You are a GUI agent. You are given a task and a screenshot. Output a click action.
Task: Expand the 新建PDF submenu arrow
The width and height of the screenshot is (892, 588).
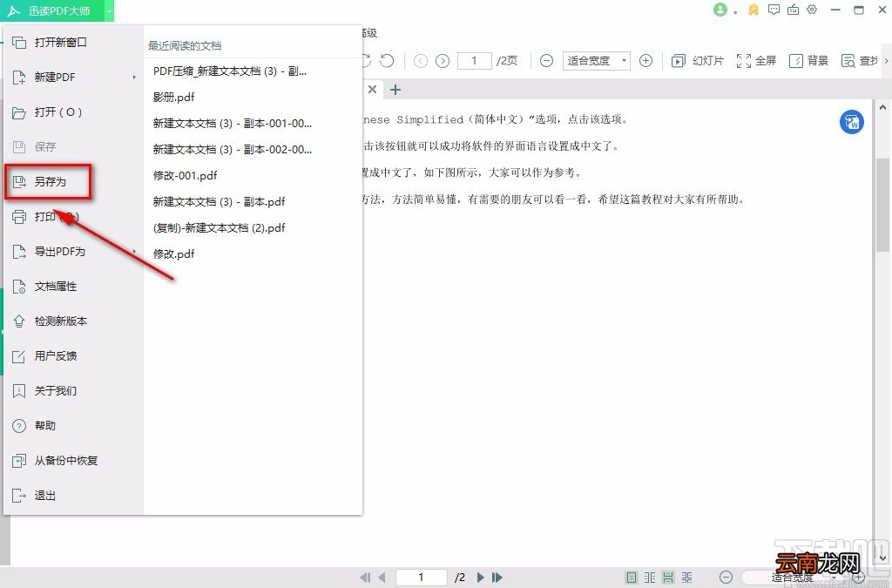[134, 78]
